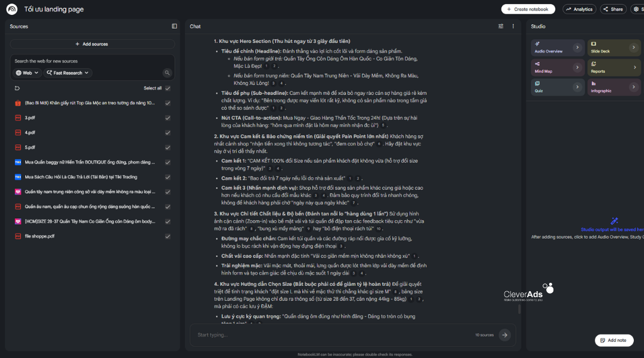Click Tiki icon of Mua Quần baggy source
Image resolution: width=644 pixels, height=358 pixels.
pyautogui.click(x=18, y=162)
